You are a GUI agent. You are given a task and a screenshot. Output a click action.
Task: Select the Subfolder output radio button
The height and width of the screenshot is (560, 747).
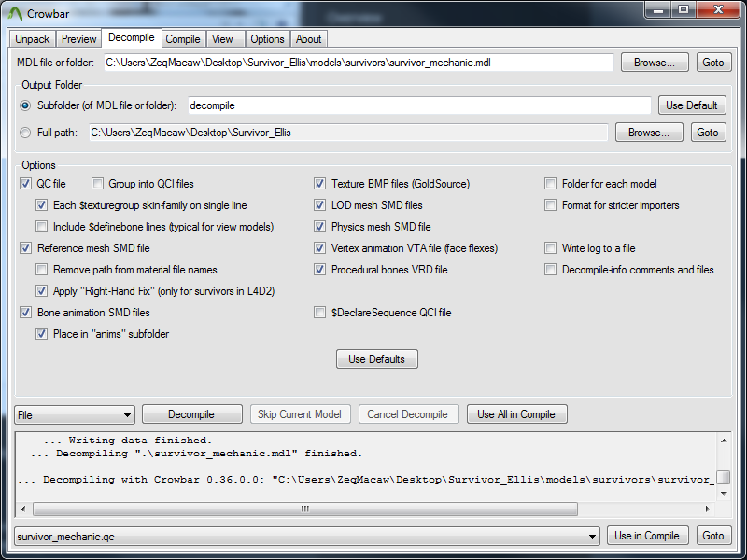point(25,105)
